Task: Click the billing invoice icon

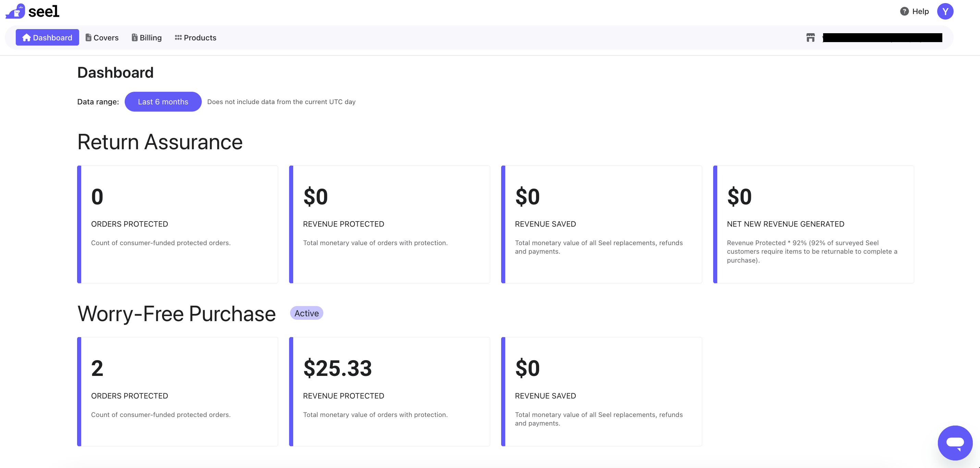Action: pos(135,37)
